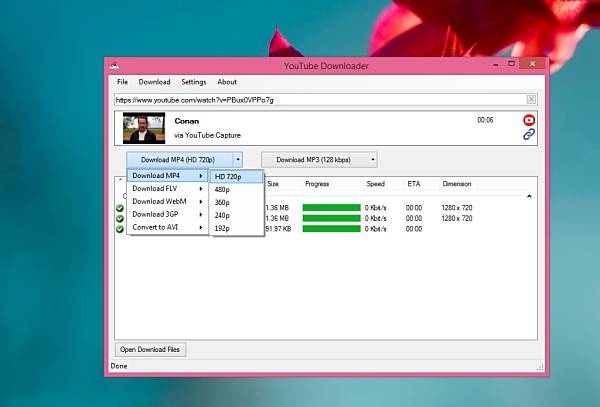Click the 91.97 KB size cell
This screenshot has height=407, width=600.
[x=278, y=229]
